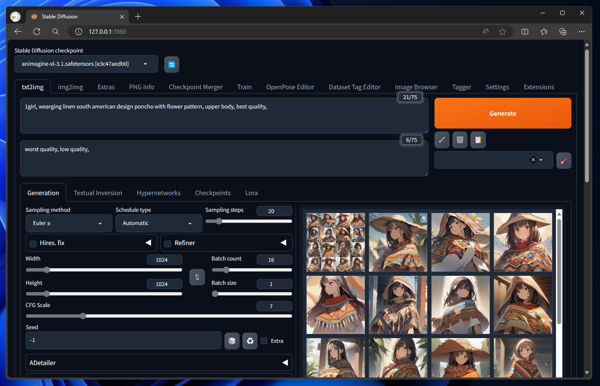Click the browser address bar URL
Viewport: 600px width, 386px height.
[107, 32]
